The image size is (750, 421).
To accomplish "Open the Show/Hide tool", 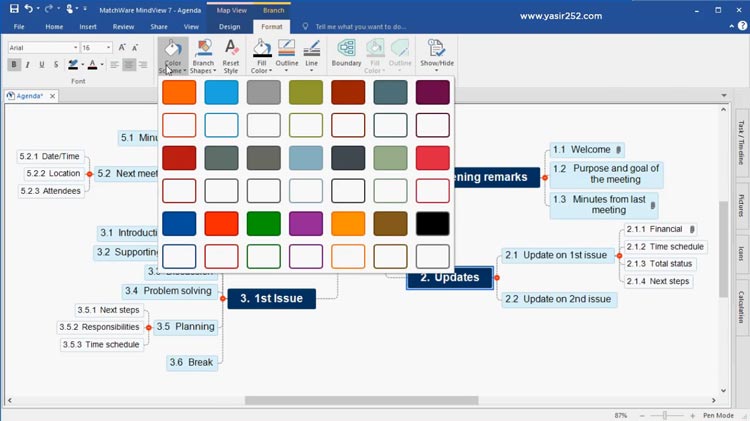I will 437,55.
